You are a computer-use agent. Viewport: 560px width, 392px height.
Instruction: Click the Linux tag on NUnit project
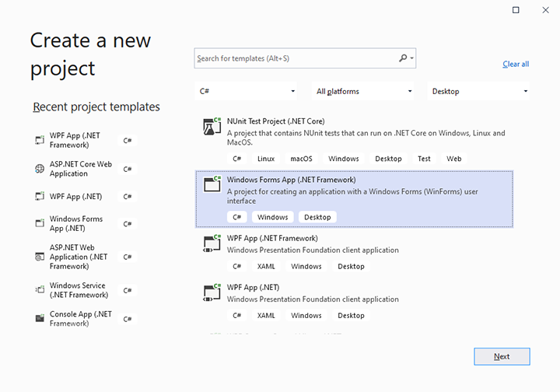[x=266, y=159]
